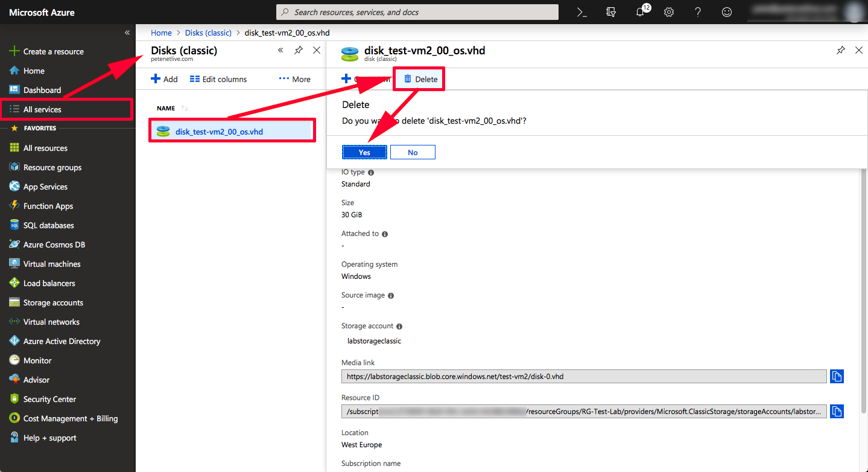Viewport: 868px width, 472px height.
Task: Open the labstorageclassic storage account link
Action: point(374,341)
